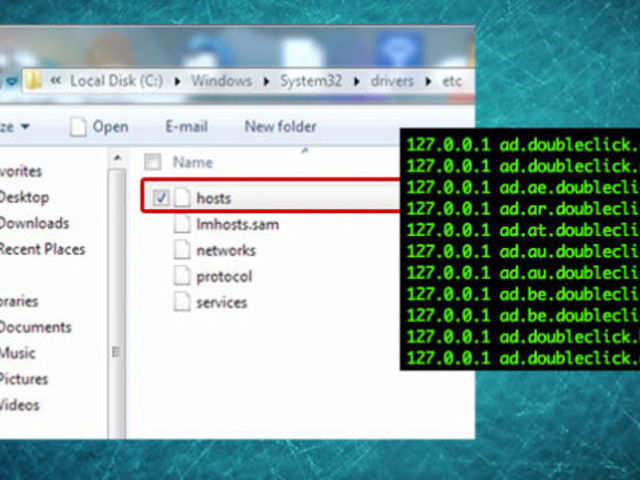Go to Local Disk (C:) breadcrumb

(x=116, y=81)
